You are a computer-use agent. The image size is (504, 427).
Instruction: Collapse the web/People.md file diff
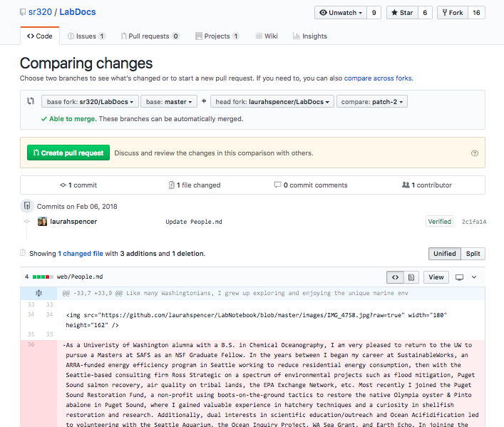tap(474, 277)
